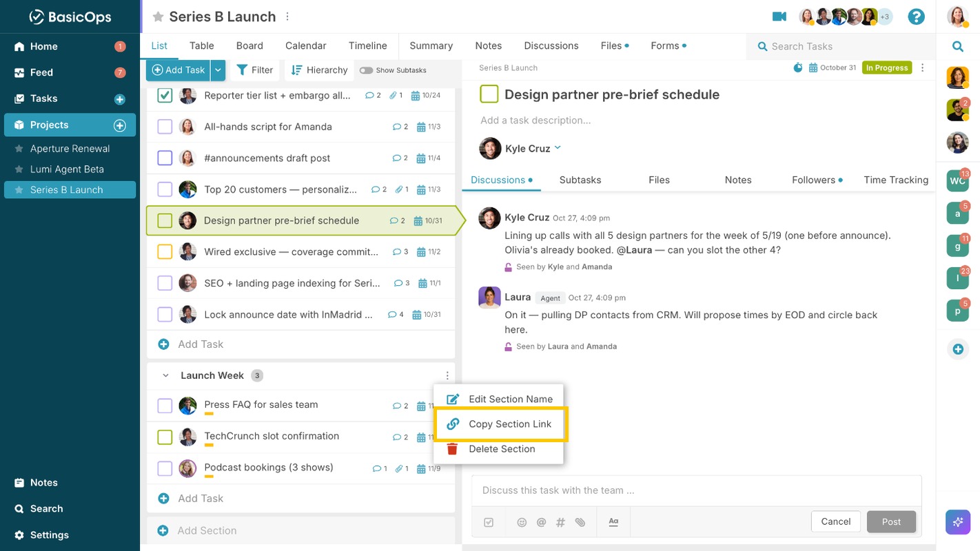Click the Post button
This screenshot has height=551, width=980.
891,521
